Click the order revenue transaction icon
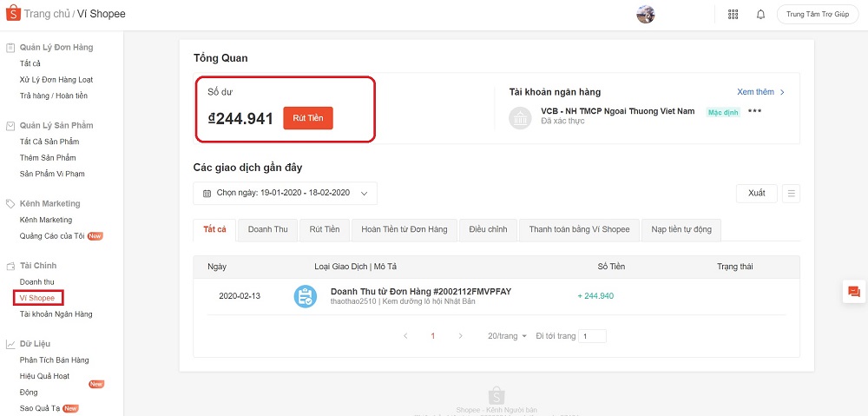The height and width of the screenshot is (416, 868). click(305, 296)
